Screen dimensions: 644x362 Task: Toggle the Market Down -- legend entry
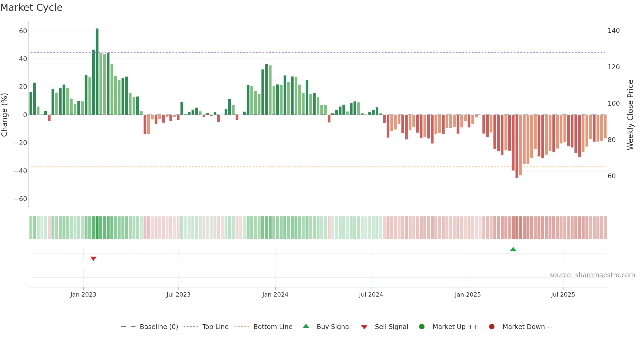coord(520,327)
